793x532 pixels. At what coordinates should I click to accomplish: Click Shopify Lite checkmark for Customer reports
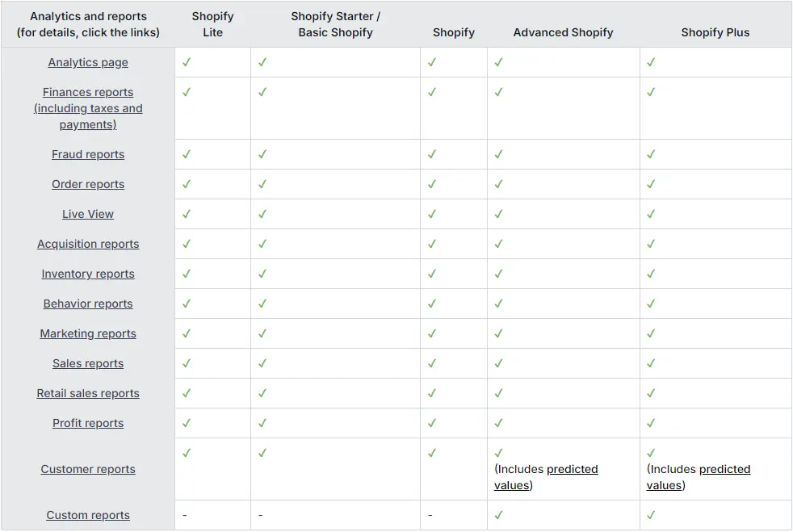pos(187,453)
